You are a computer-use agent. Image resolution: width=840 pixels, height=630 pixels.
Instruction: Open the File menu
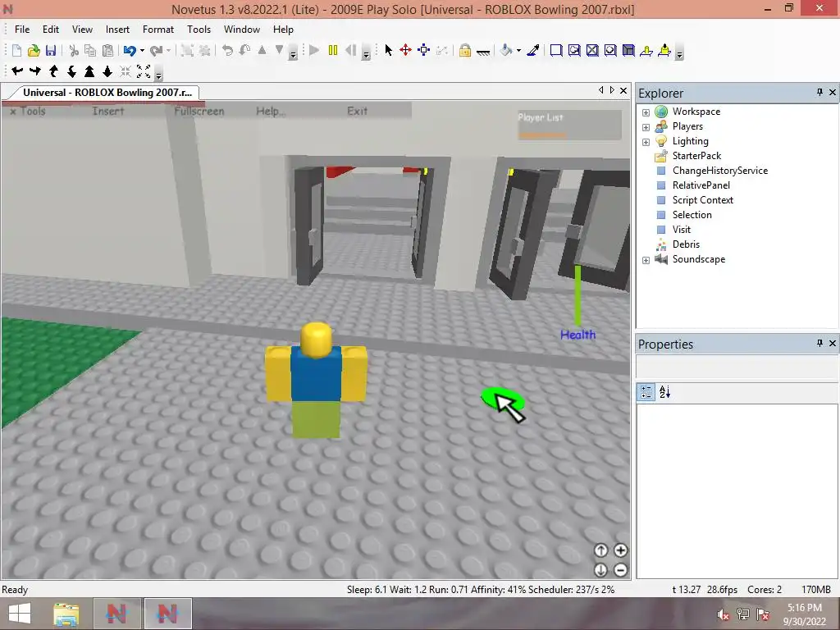point(22,30)
